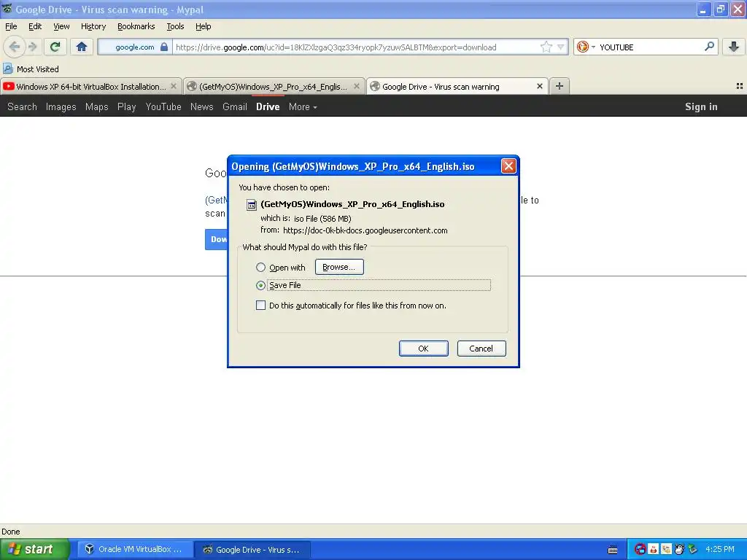The height and width of the screenshot is (560, 747).
Task: Click the Mypal raccoon title bar icon
Action: coord(7,9)
